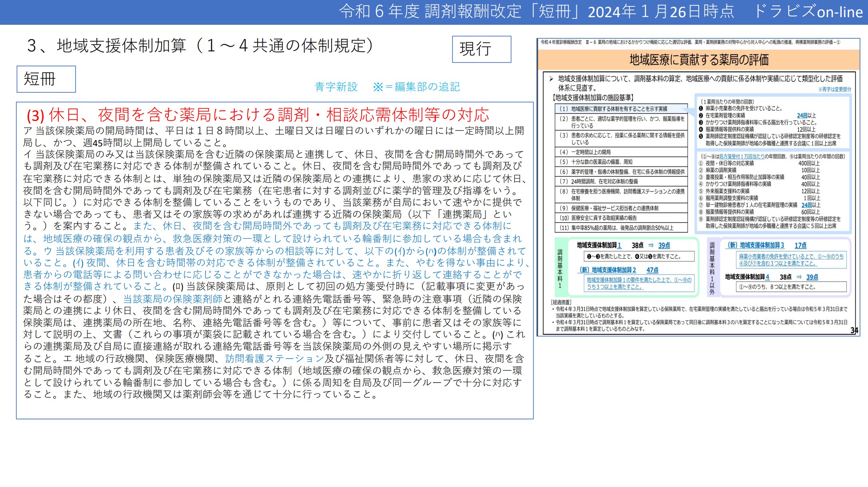Click the underlined 39点 next to 地域支援体制加算1
This screenshot has width=868, height=487.
pyautogui.click(x=664, y=245)
